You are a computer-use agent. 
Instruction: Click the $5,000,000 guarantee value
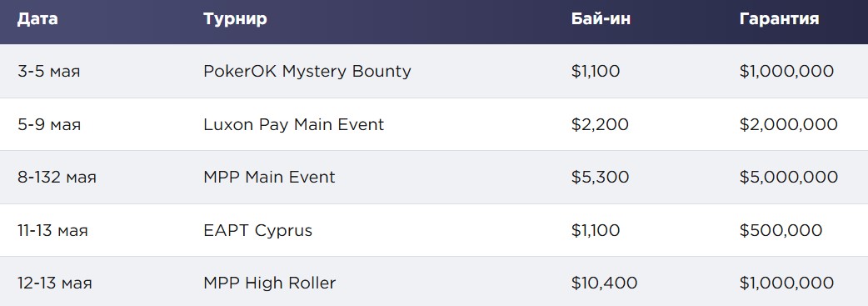789,178
